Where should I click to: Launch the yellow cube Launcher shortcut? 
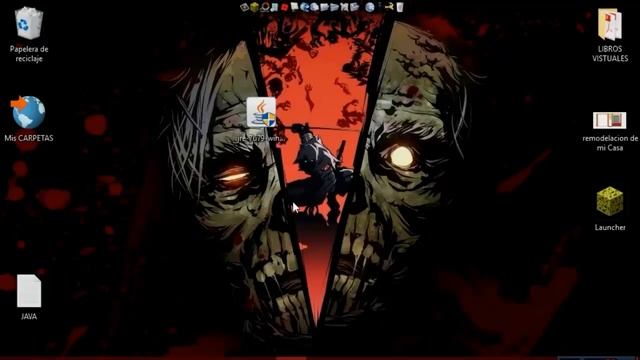[x=610, y=209]
